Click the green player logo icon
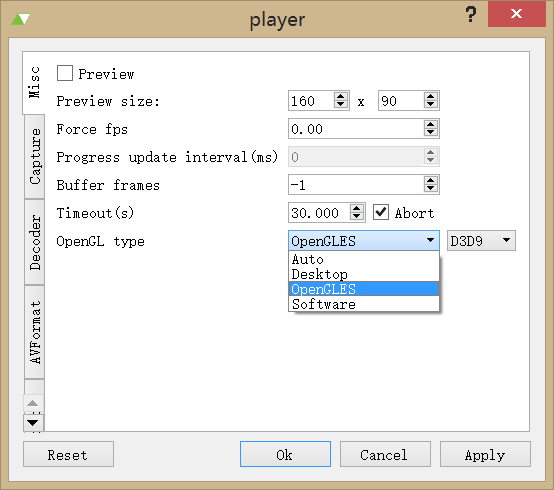This screenshot has width=554, height=490. [20, 19]
